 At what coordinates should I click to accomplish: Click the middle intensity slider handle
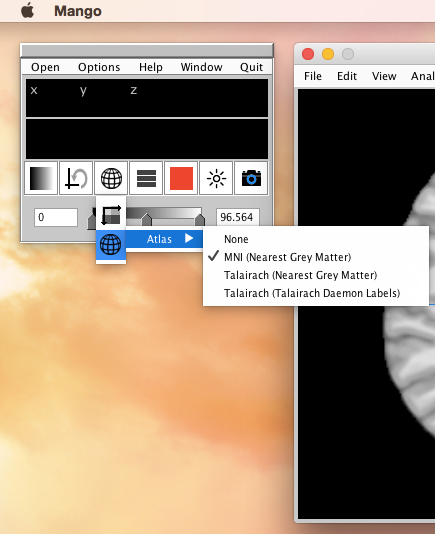146,220
